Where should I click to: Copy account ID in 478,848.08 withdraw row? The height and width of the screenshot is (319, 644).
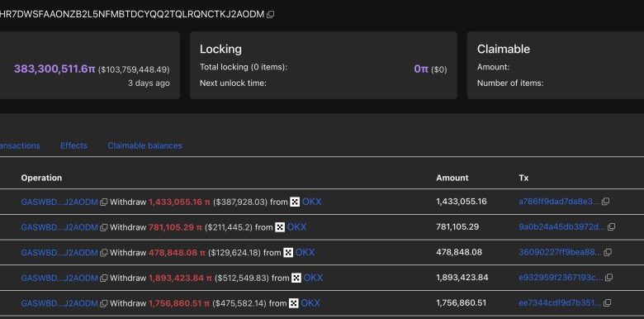coord(104,253)
